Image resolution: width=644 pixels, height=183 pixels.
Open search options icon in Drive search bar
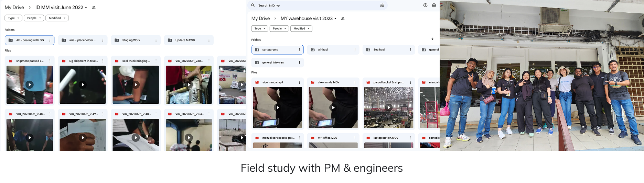(x=382, y=5)
